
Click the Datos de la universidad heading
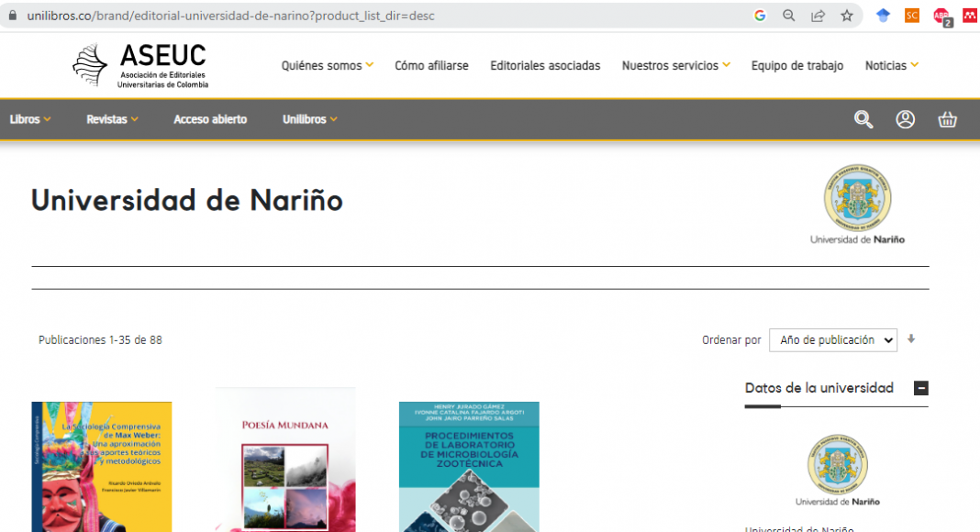tap(819, 388)
